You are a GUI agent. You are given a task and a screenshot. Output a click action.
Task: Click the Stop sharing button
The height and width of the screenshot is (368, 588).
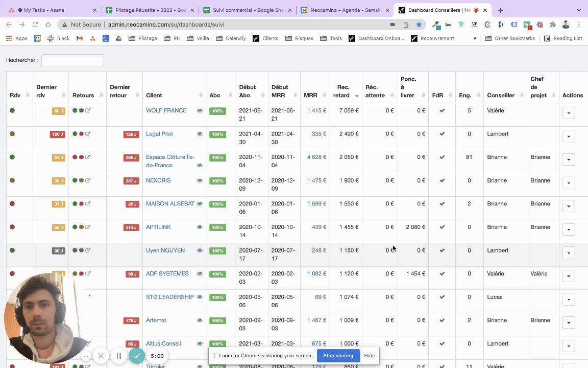[x=338, y=356]
